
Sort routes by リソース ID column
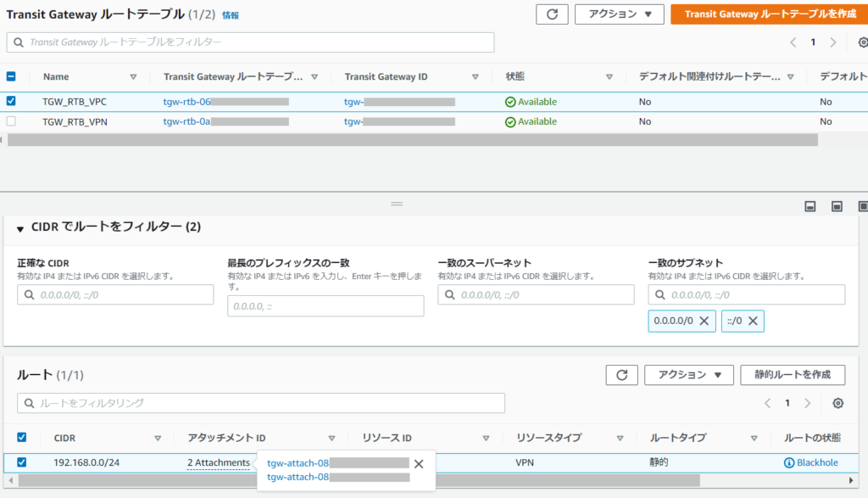486,438
